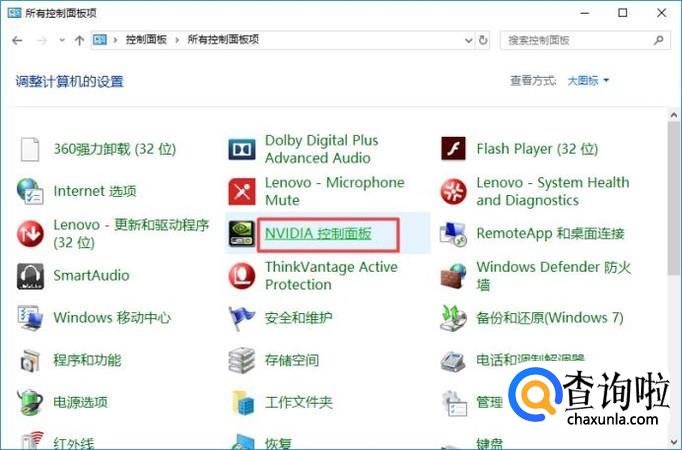
Task: Open Internet 选项 link
Action: click(x=95, y=191)
